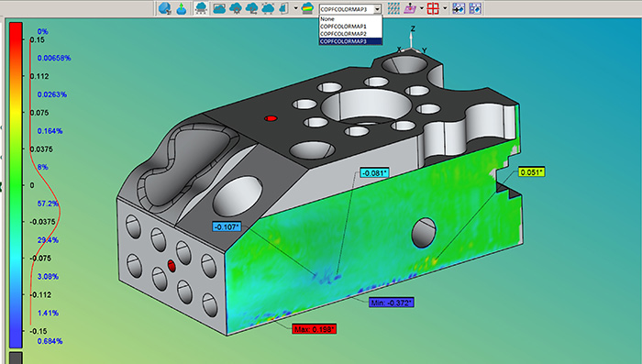This screenshot has height=364, width=642.
Task: Click the Max: 0.198 annotation label
Action: coord(315,329)
